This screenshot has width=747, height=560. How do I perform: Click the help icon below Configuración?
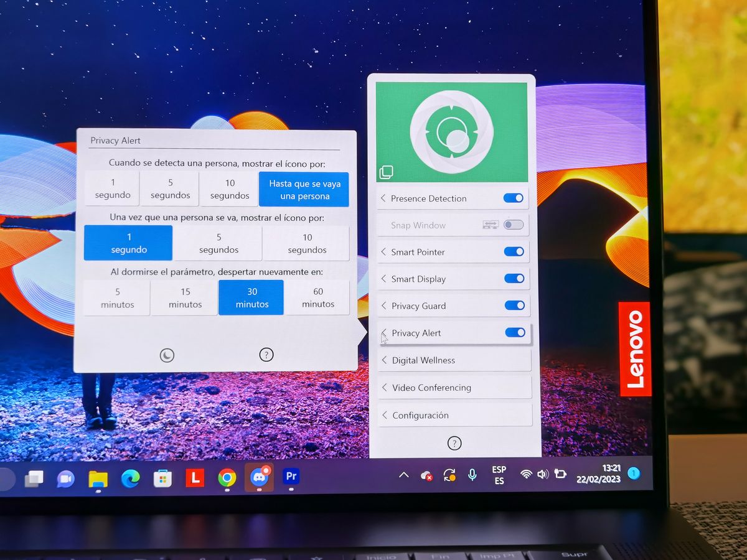coord(454,443)
